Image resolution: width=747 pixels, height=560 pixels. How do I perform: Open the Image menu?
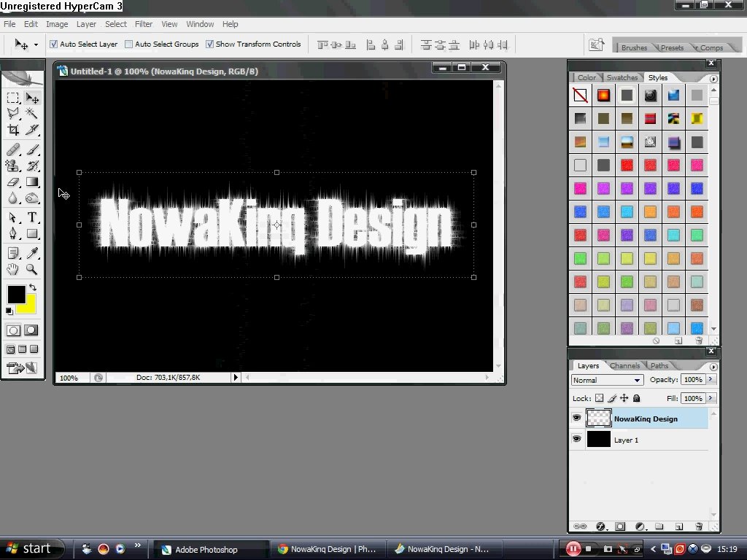[x=57, y=24]
